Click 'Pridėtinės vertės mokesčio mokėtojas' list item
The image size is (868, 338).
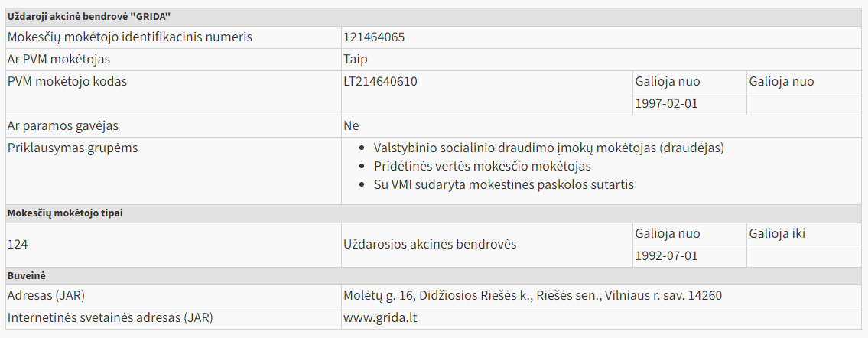pyautogui.click(x=482, y=166)
